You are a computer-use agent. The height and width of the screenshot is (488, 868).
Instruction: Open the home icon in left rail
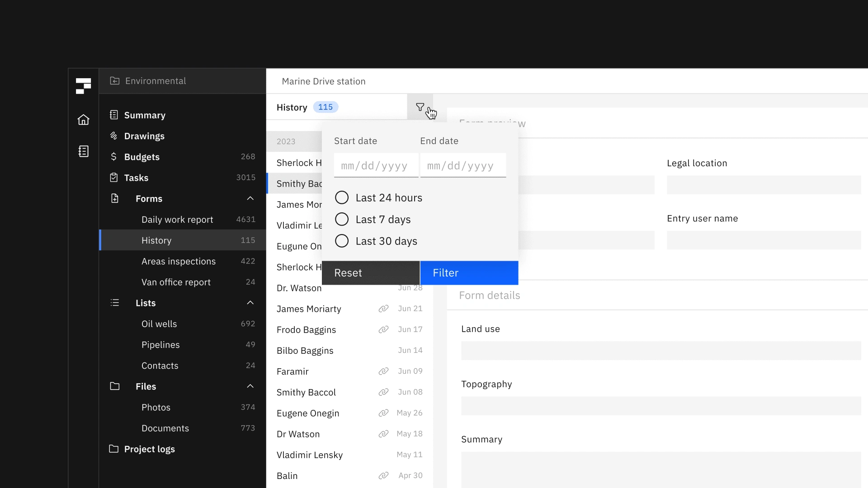tap(83, 120)
